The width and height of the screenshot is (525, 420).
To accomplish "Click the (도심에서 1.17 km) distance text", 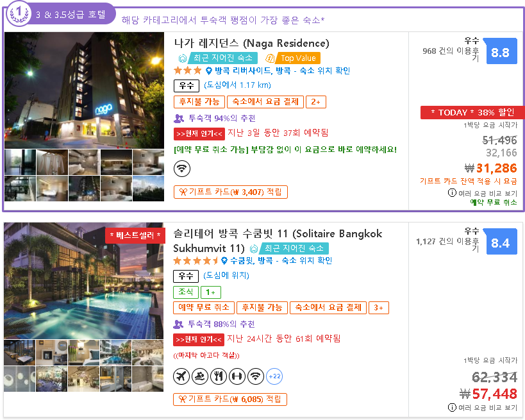I will click(237, 85).
